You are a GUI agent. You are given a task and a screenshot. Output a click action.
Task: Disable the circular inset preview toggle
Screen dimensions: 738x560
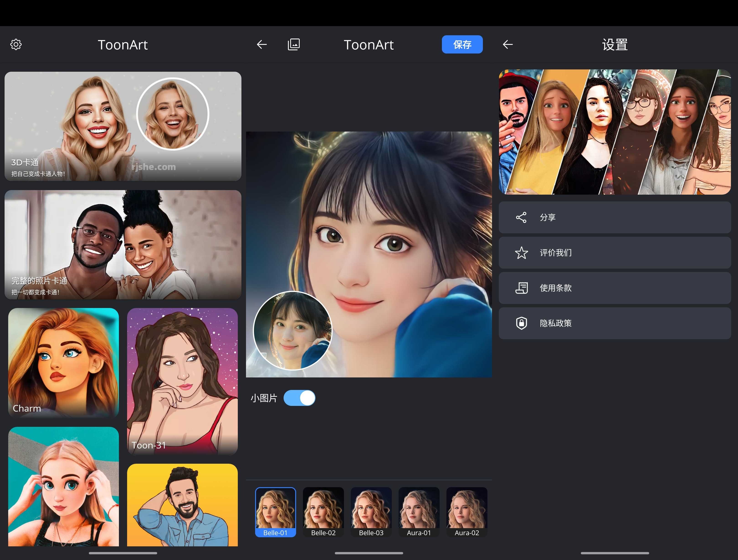pyautogui.click(x=300, y=397)
